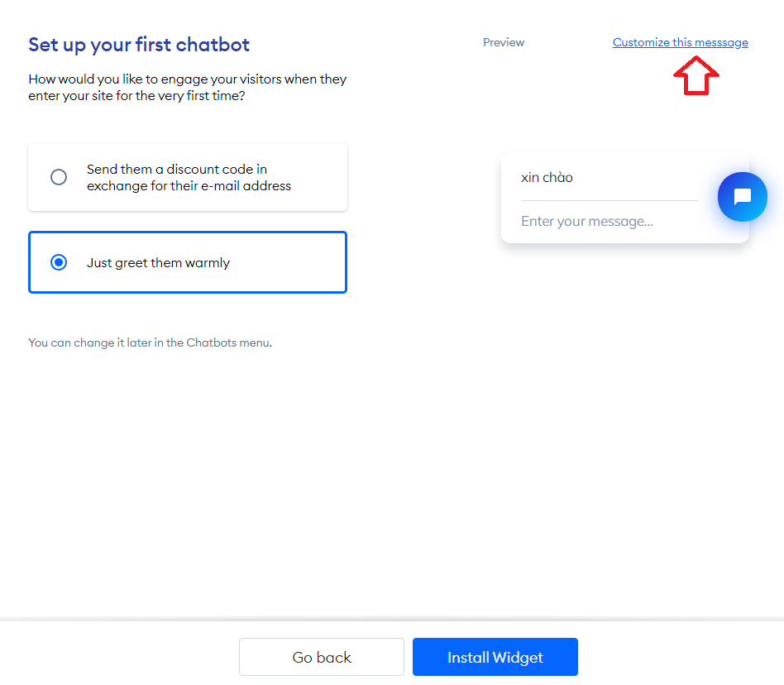This screenshot has height=685, width=784.
Task: Click the separator line above the footer buttons
Action: pyautogui.click(x=392, y=620)
